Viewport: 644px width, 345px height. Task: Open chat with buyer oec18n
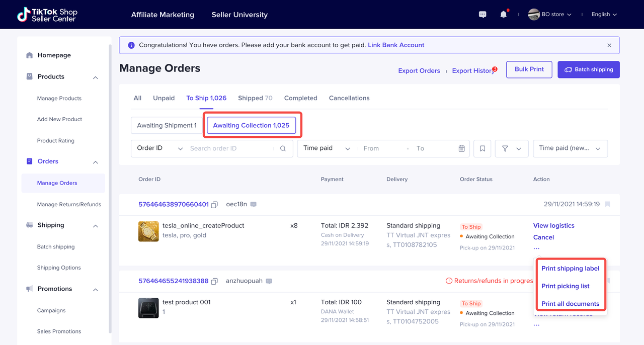[254, 204]
